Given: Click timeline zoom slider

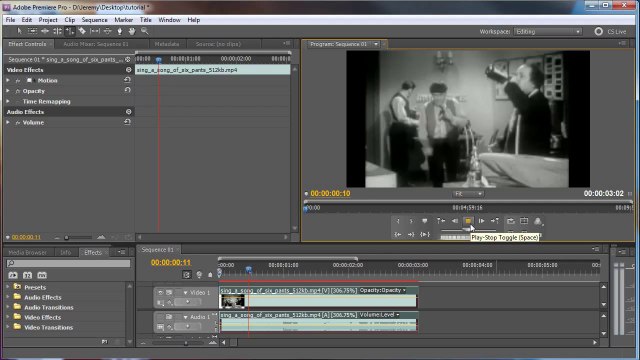Looking at the screenshot, I should tap(186, 343).
